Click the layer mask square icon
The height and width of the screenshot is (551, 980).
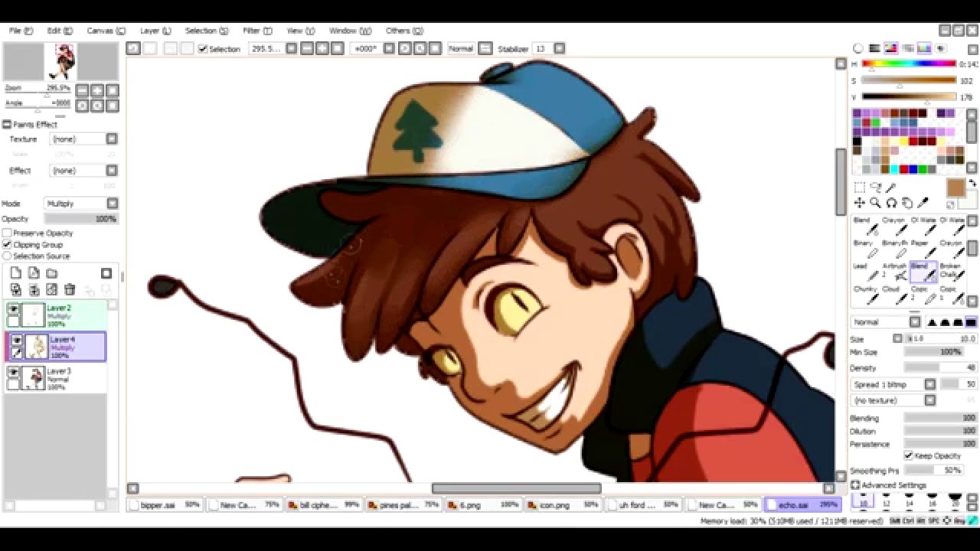[106, 273]
